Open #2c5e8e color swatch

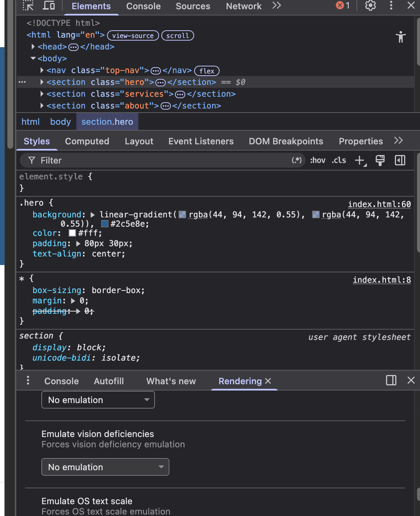[105, 224]
